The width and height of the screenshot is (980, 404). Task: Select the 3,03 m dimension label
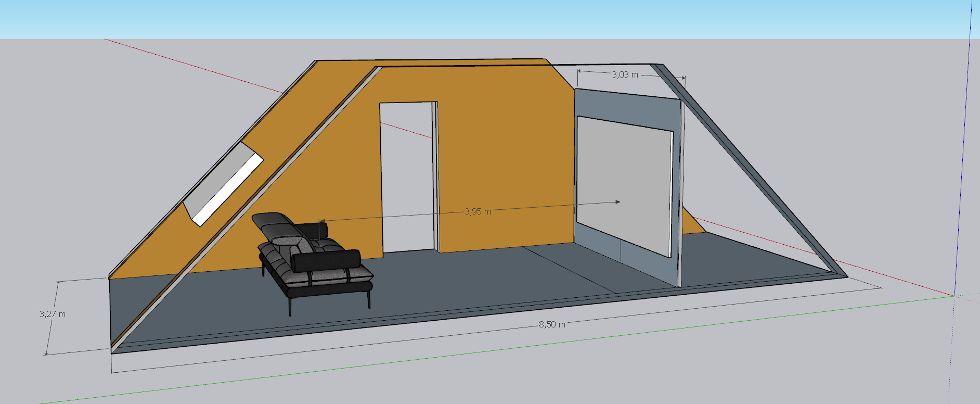(x=625, y=75)
